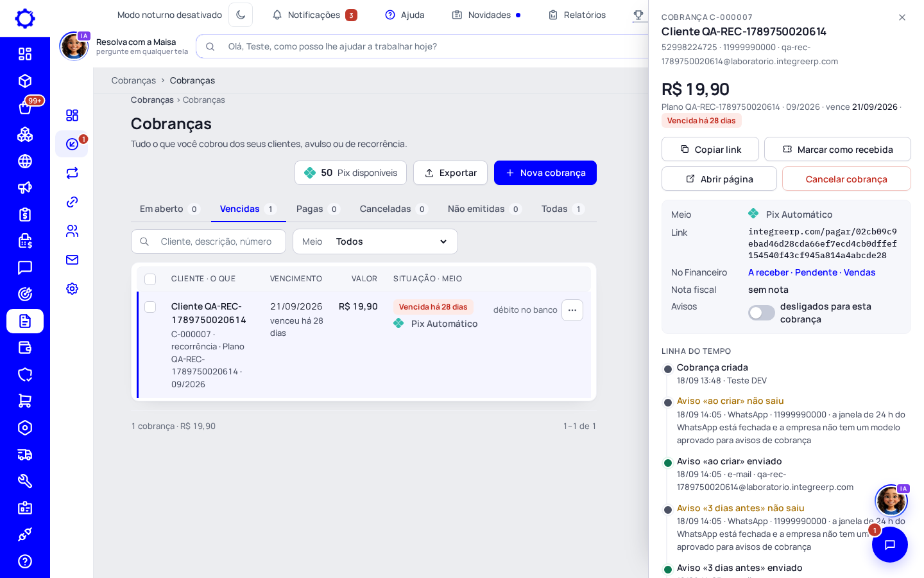Click the charges filter search field
924x578 pixels.
coord(209,241)
